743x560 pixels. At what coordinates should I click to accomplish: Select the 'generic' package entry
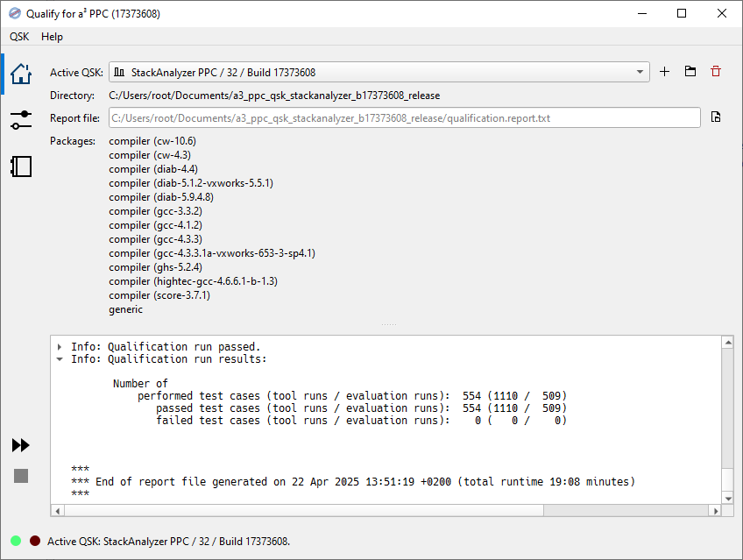coord(125,309)
